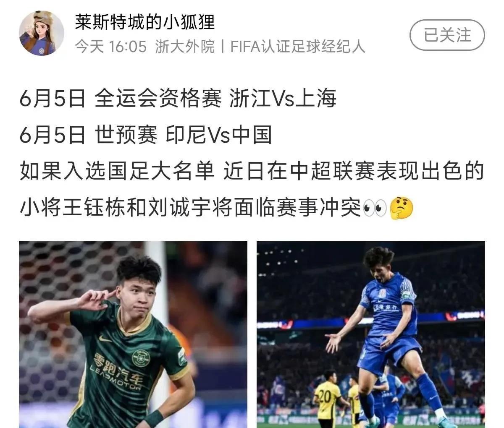504x428 pixels.
Task: Select the 全运会资格赛 浙江Vs上海 line
Action: click(x=178, y=100)
